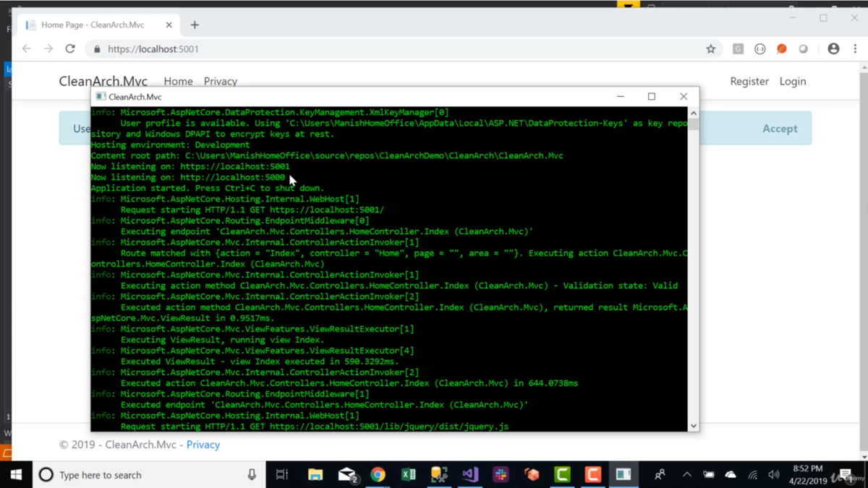
Task: Open the Chrome three-dot menu
Action: (x=855, y=49)
